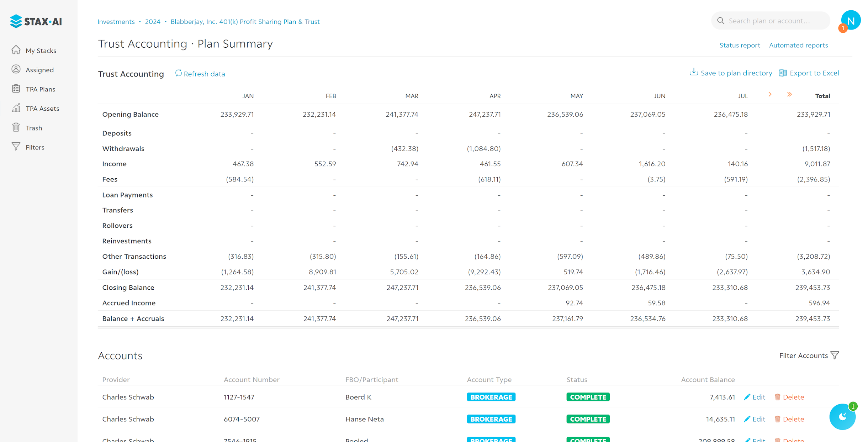868x442 pixels.
Task: Open the Filters funnel icon in sidebar
Action: coord(16,147)
